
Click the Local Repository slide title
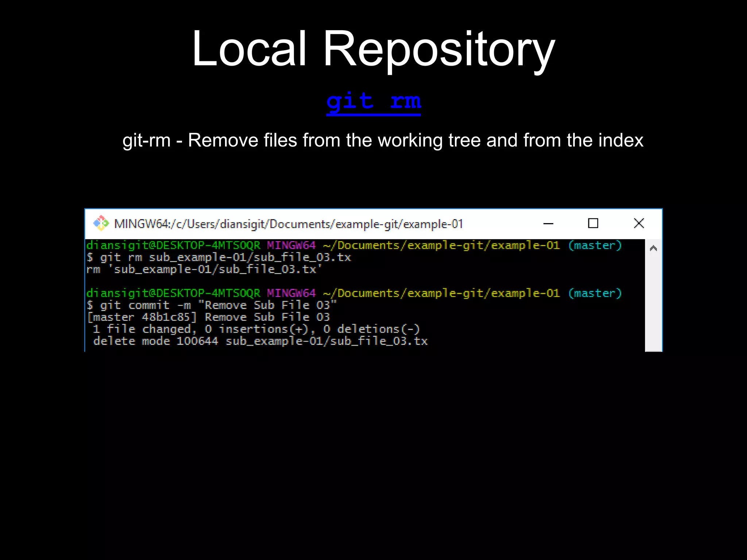coord(373,48)
